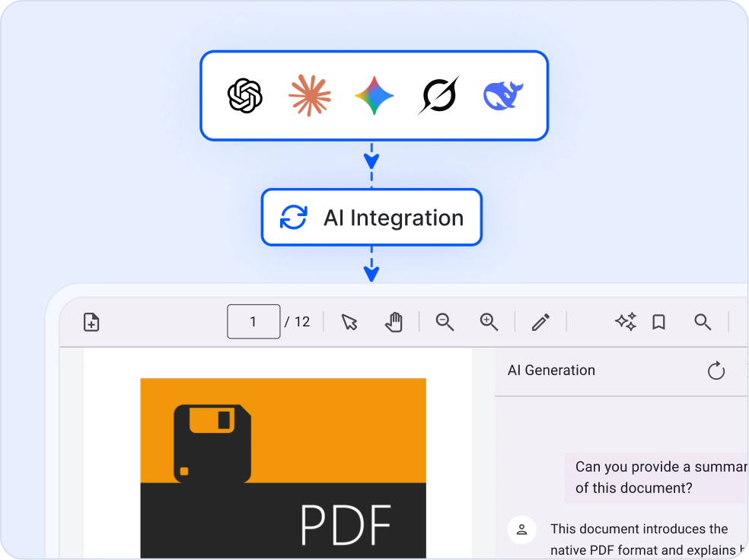Image resolution: width=749 pixels, height=560 pixels.
Task: Click the multicolor Gemini star logo
Action: [374, 95]
